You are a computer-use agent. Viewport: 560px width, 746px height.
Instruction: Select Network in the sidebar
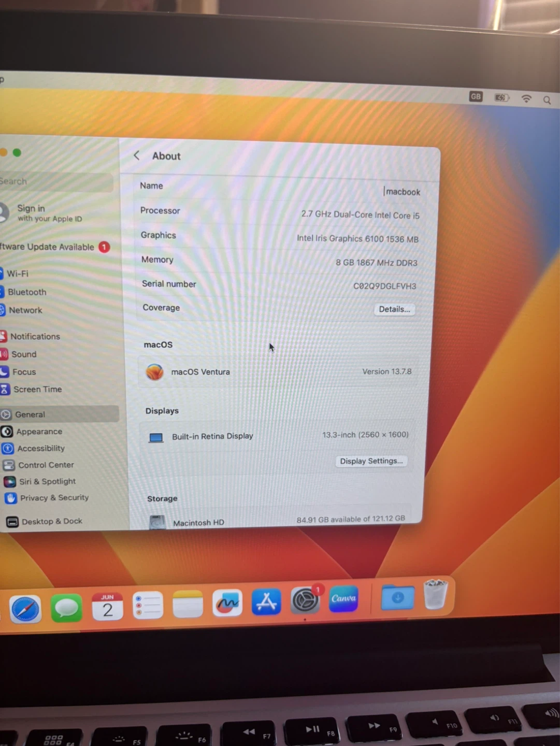[25, 310]
